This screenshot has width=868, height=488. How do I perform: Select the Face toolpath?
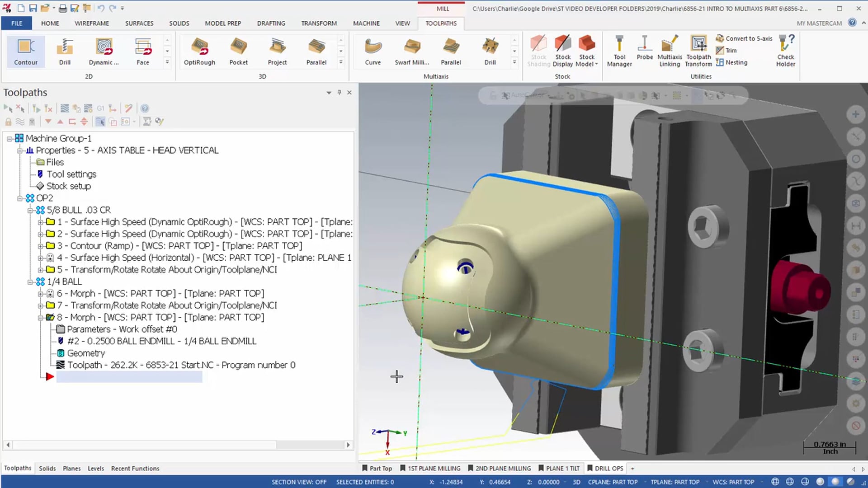tap(143, 52)
